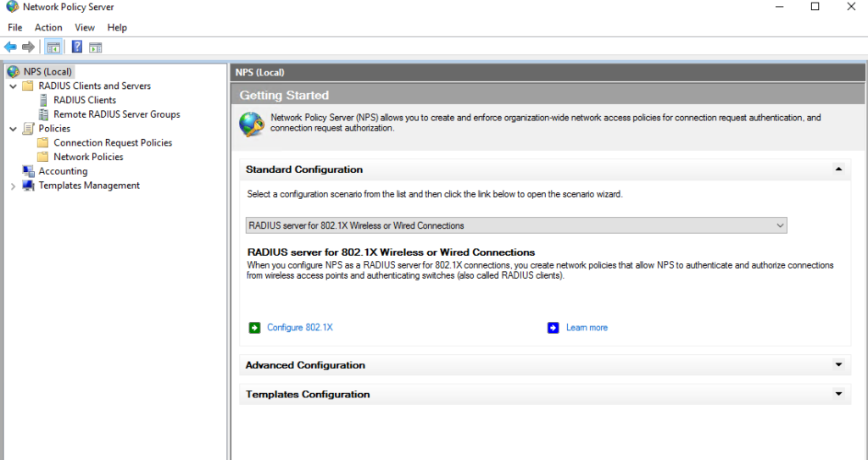868x460 pixels.
Task: Toggle the Show/Hide Action Pane toolbar icon
Action: pos(96,47)
